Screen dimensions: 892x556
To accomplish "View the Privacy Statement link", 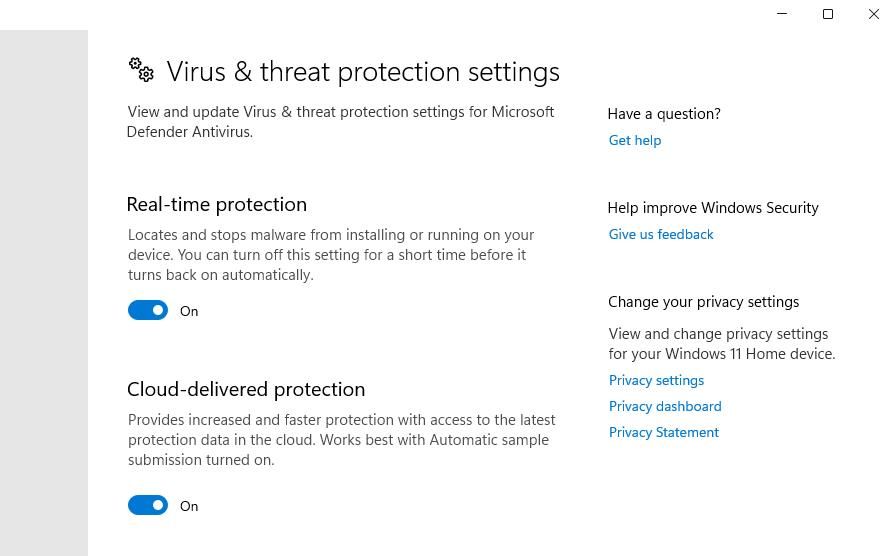I will click(664, 432).
